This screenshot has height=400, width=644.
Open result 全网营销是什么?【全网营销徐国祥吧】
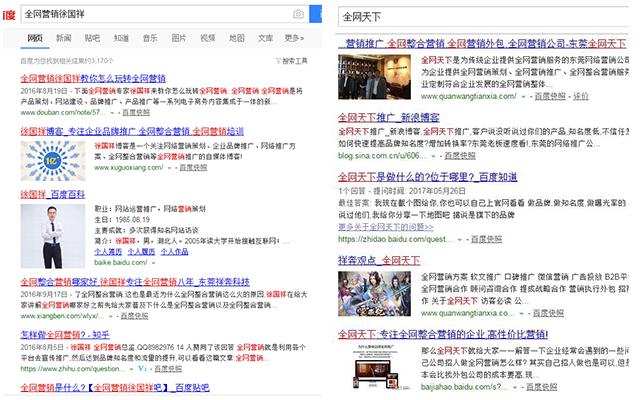click(115, 387)
